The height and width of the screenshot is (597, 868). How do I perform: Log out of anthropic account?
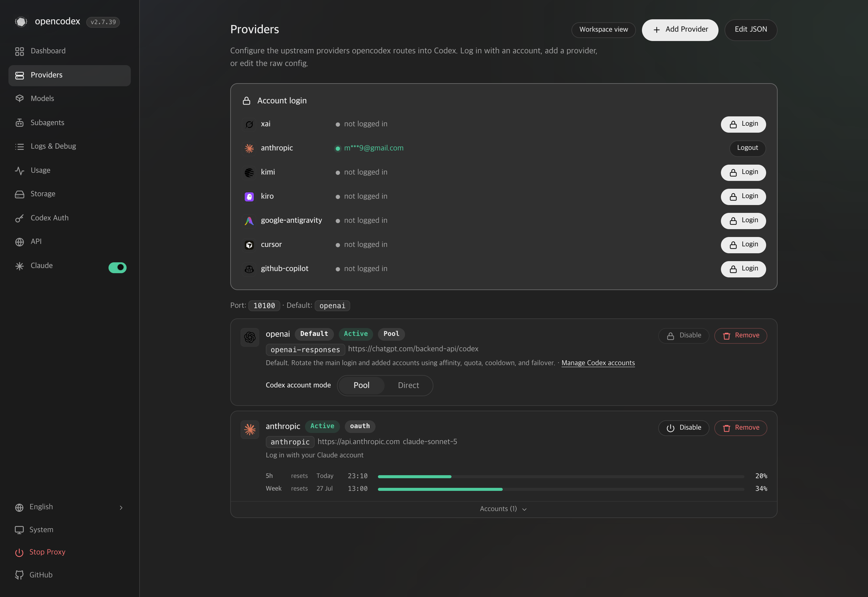747,149
